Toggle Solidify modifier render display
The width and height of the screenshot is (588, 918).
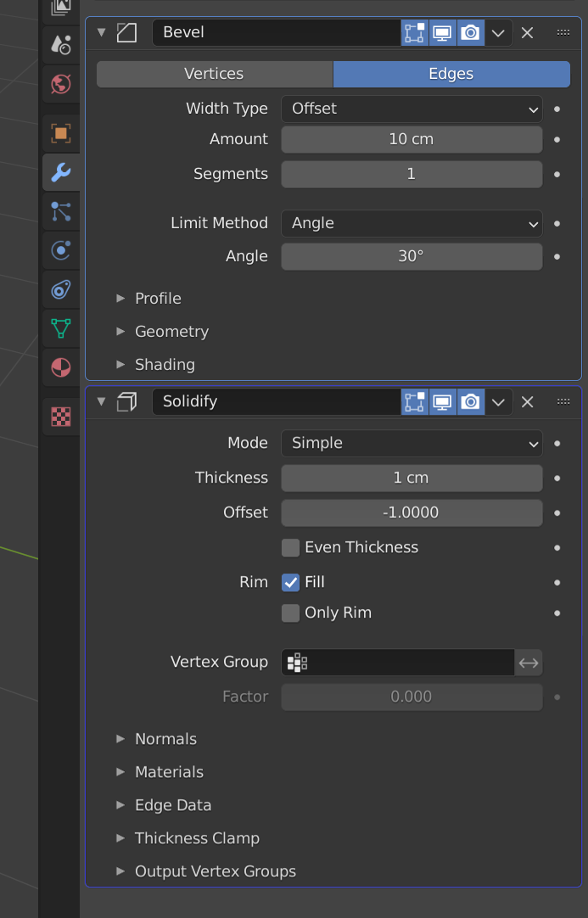470,401
